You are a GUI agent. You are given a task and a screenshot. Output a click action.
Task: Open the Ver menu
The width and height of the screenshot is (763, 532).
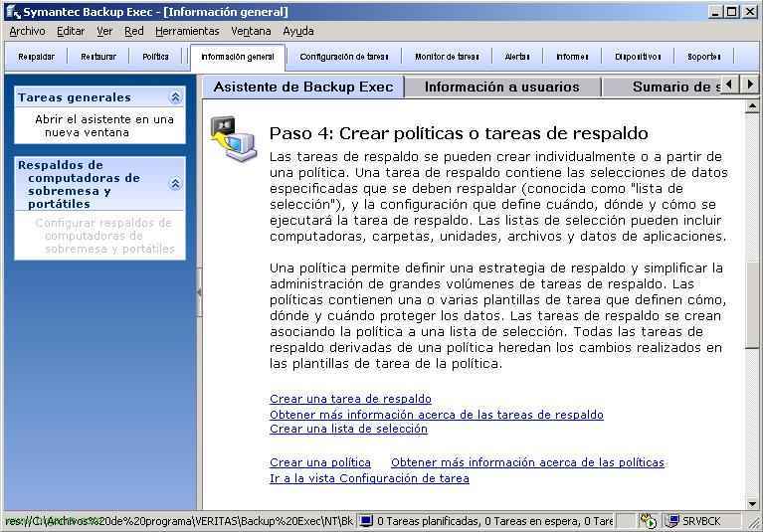point(104,31)
